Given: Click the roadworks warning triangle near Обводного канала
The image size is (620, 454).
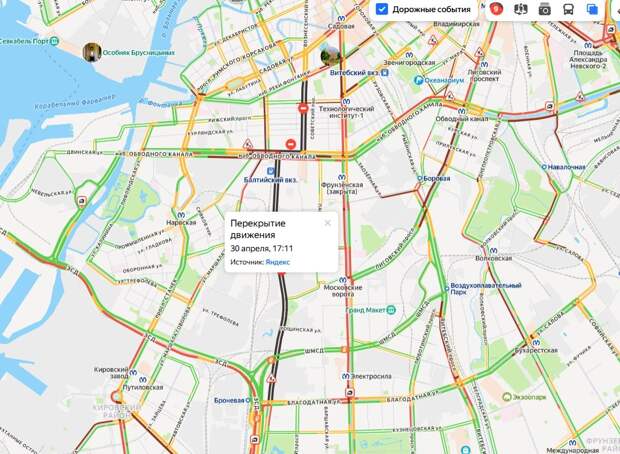Looking at the screenshot, I should point(248,144).
